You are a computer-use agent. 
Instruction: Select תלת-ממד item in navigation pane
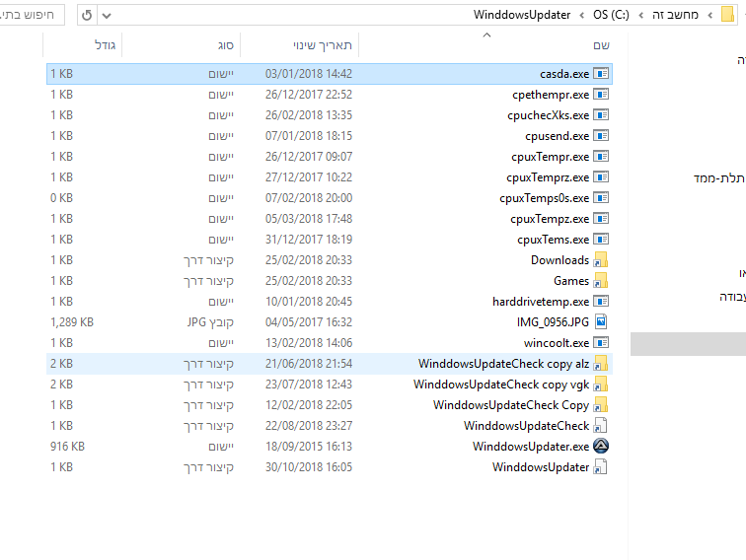pos(719,178)
